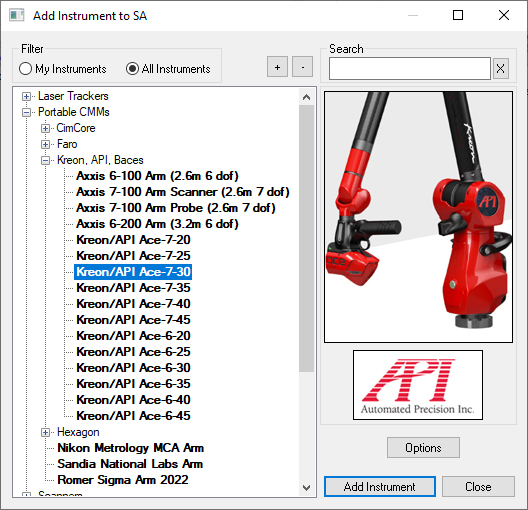Select Nikon Metrology MCA Arm
This screenshot has height=510, width=528.
(131, 448)
